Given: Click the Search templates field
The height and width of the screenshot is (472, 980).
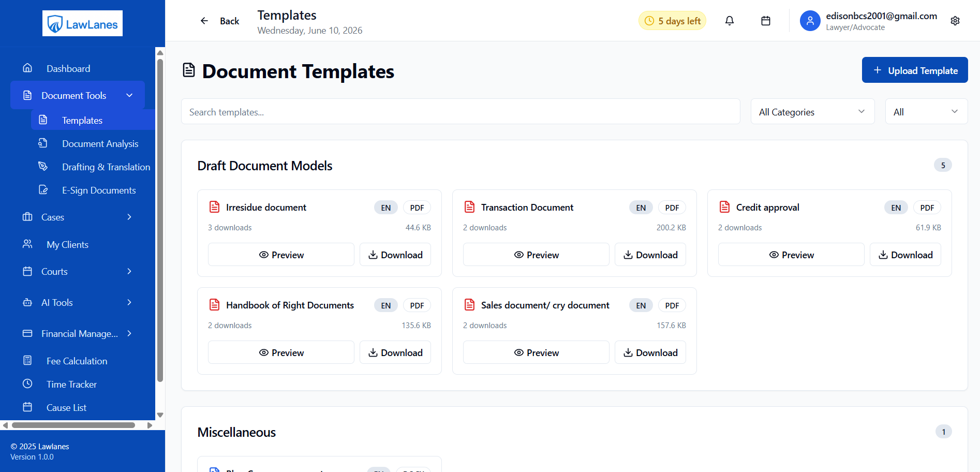Looking at the screenshot, I should pyautogui.click(x=461, y=111).
